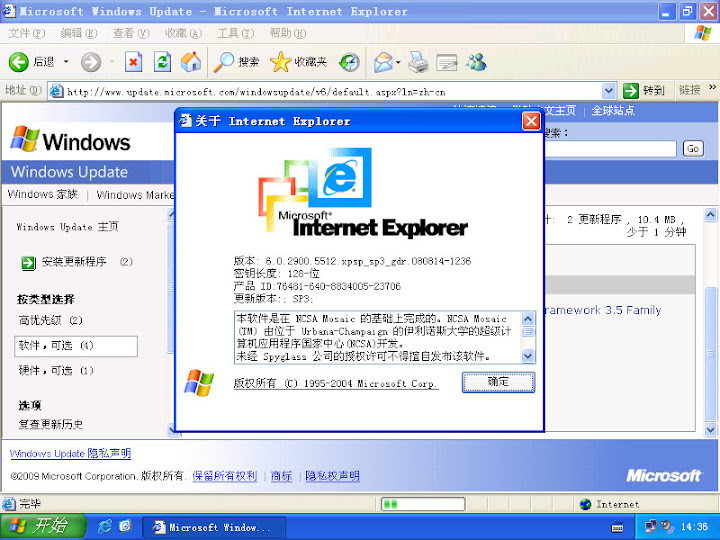The width and height of the screenshot is (720, 540).
Task: Click the Refresh page icon
Action: [162, 62]
